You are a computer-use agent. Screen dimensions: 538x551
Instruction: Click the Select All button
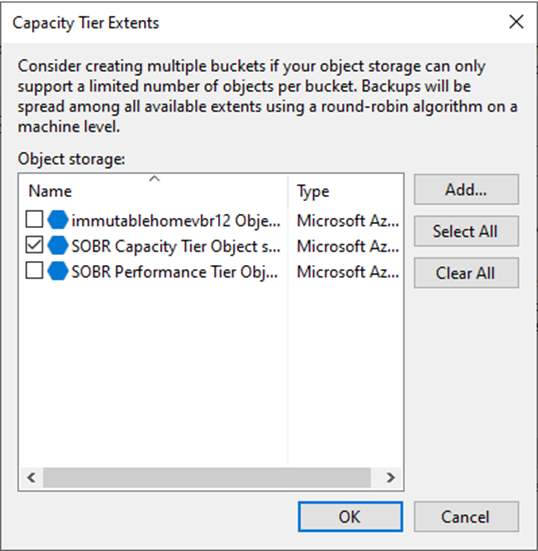[466, 231]
